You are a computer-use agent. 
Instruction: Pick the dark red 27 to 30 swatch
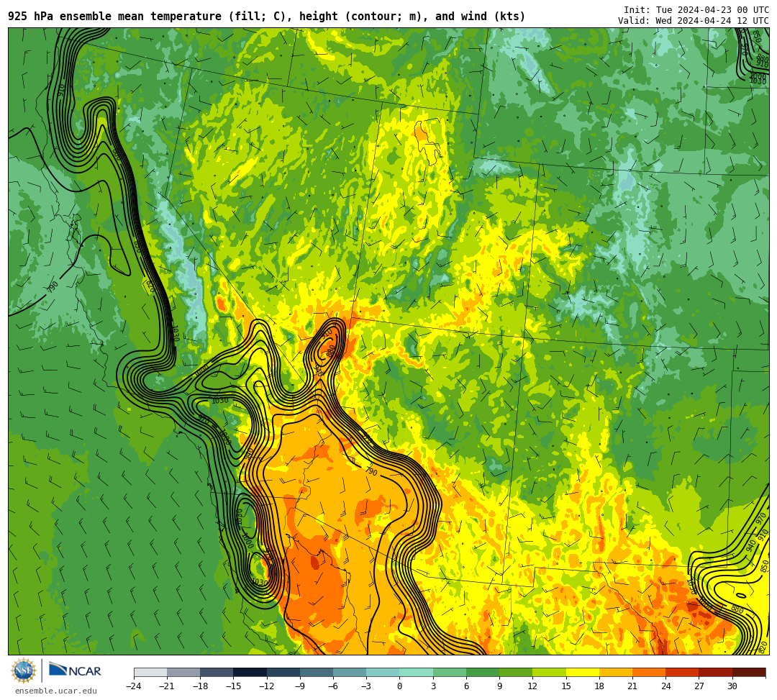(x=715, y=672)
